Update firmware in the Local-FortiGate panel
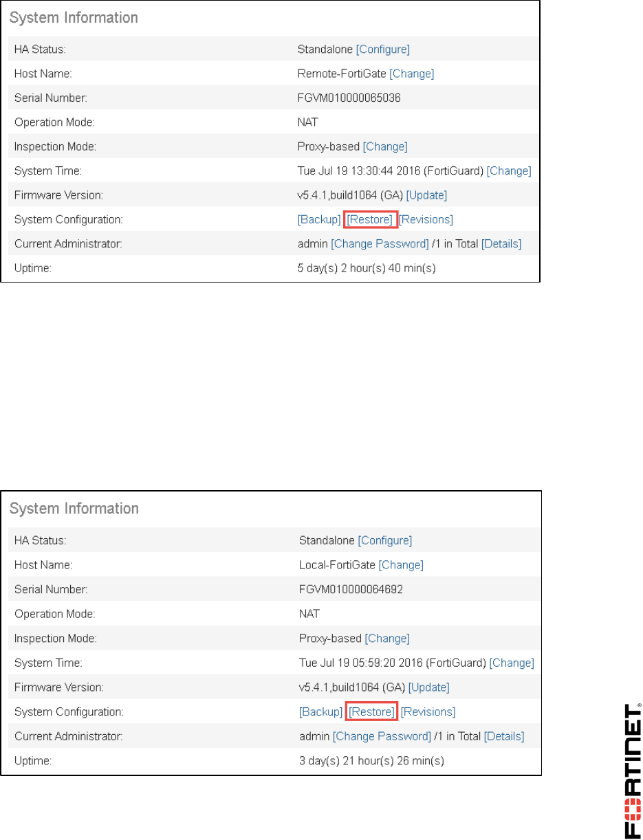This screenshot has height=840, width=643. 429,687
